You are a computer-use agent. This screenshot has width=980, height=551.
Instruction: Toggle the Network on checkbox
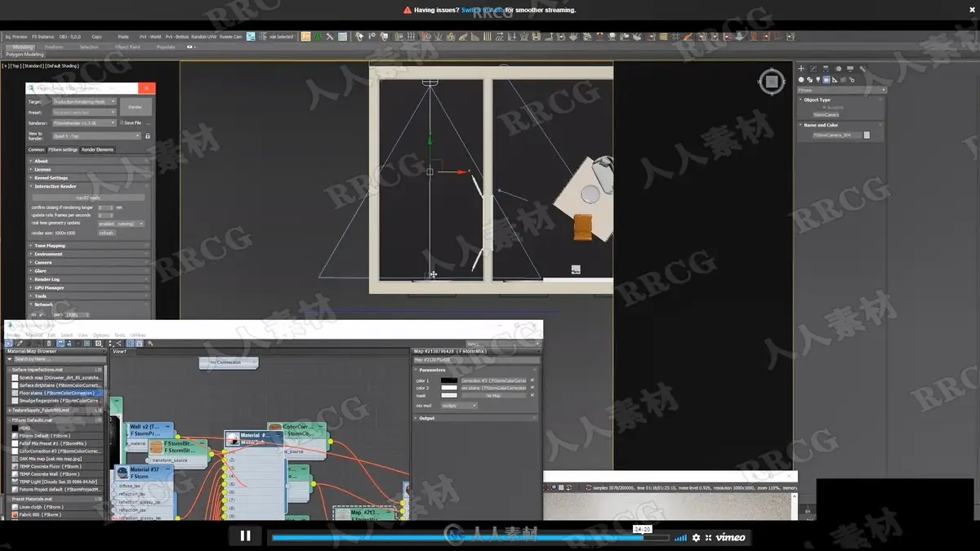coord(42,314)
